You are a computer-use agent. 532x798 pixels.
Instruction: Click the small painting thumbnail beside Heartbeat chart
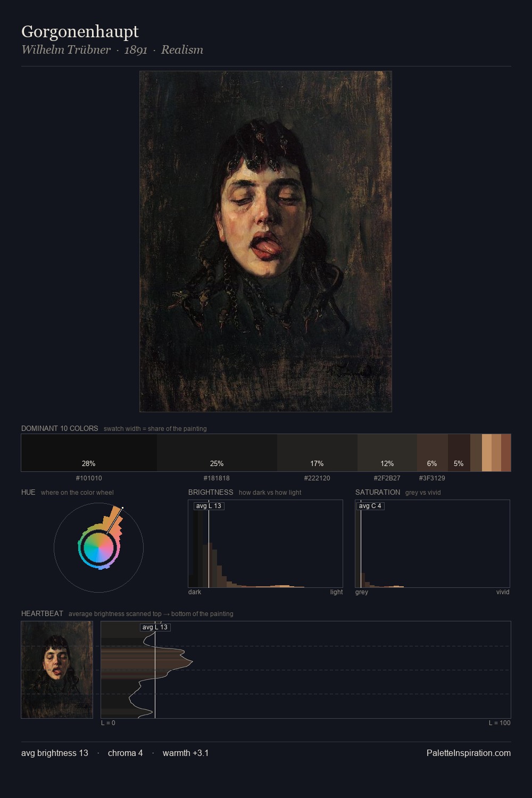[x=57, y=670]
